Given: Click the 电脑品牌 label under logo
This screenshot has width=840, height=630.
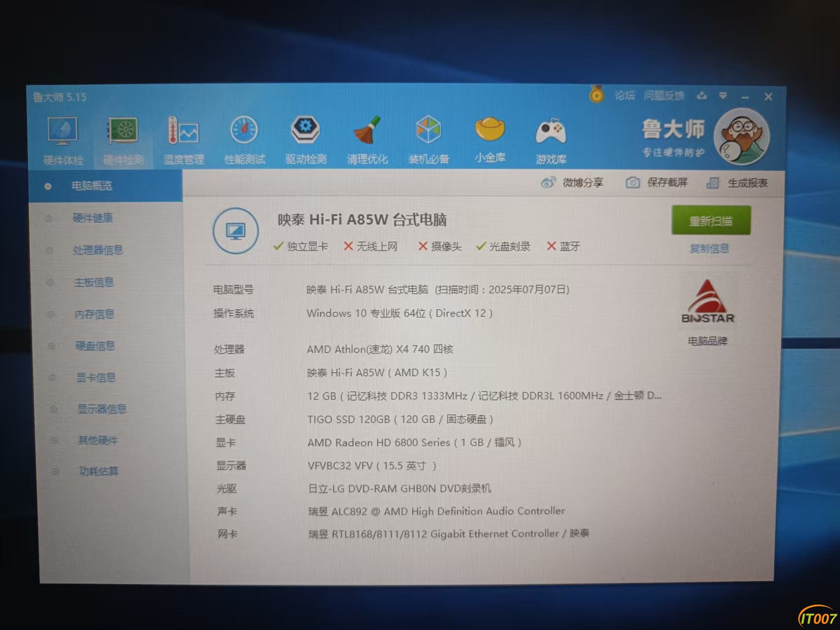Looking at the screenshot, I should pos(707,341).
